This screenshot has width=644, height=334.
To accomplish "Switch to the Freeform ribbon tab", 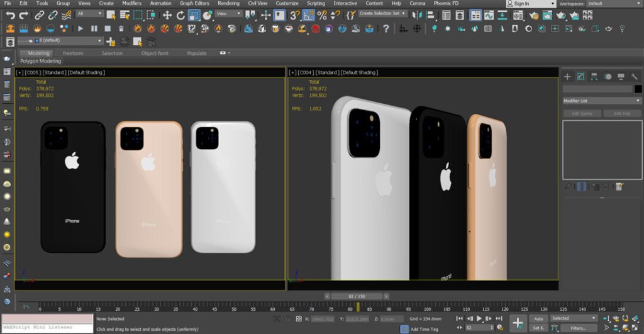I will point(73,53).
